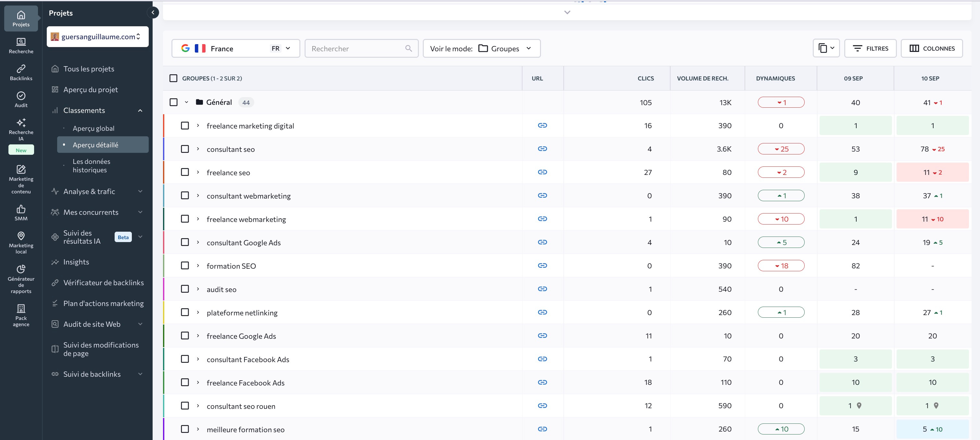Click the Rechercher search field
This screenshot has height=440, width=980.
pos(357,49)
